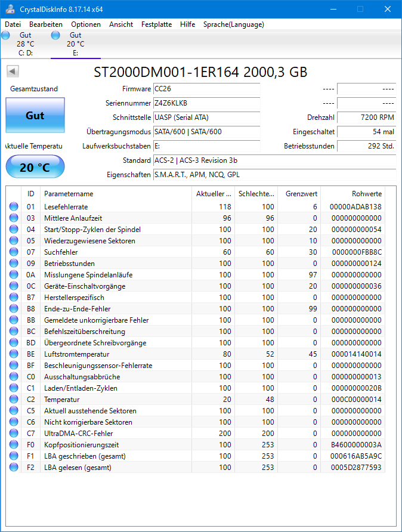Click the drive title ST2000DM001-1ER164 2000,3 GB
The height and width of the screenshot is (532, 402).
point(200,72)
